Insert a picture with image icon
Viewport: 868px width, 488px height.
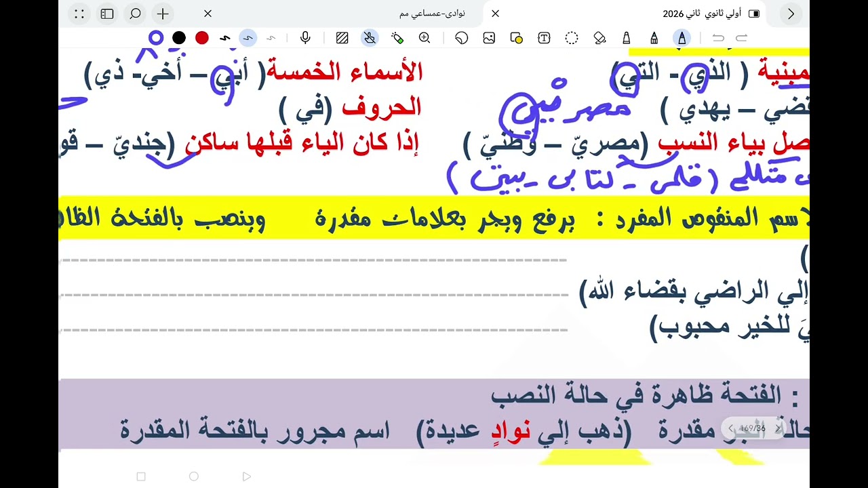click(x=489, y=38)
